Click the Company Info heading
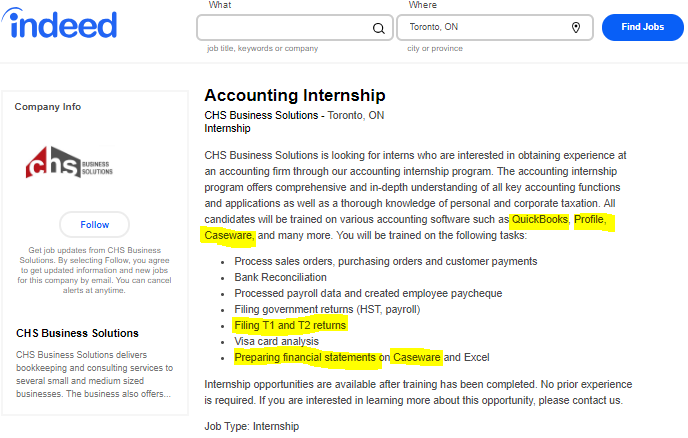 [48, 107]
